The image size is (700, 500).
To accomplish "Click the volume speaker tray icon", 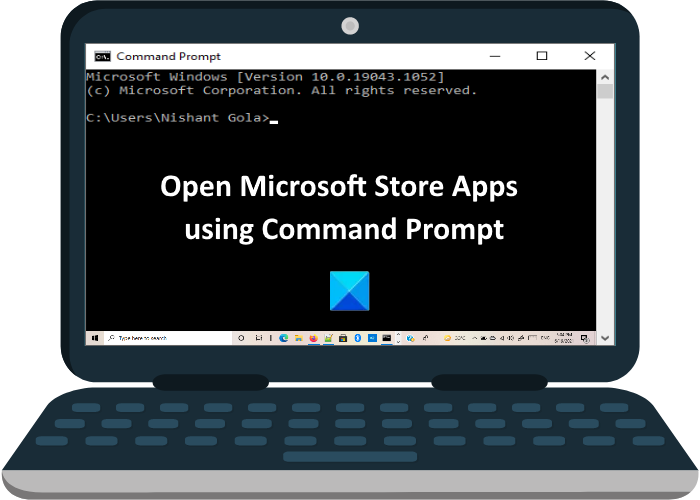I will pyautogui.click(x=510, y=338).
